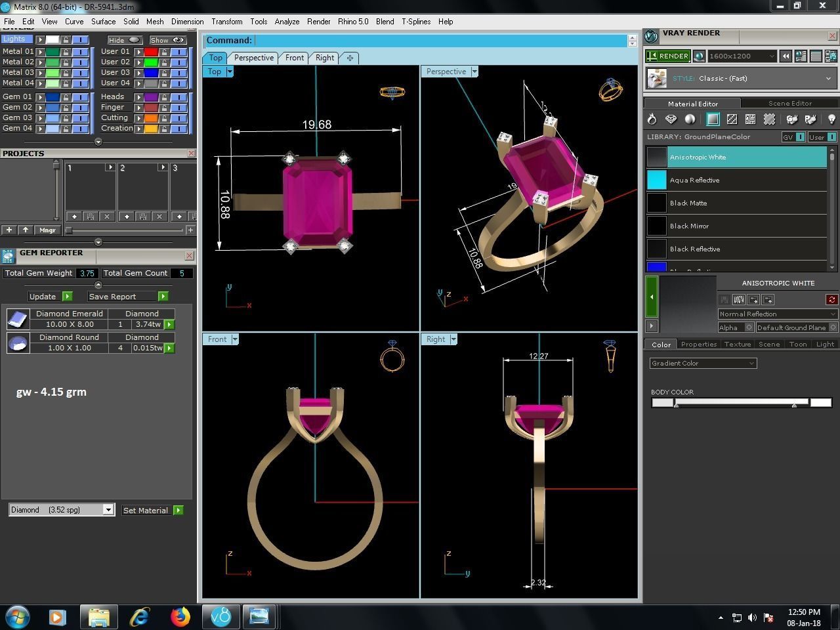Click the import material folder icon
Screen dimensions: 840x630
(x=768, y=300)
